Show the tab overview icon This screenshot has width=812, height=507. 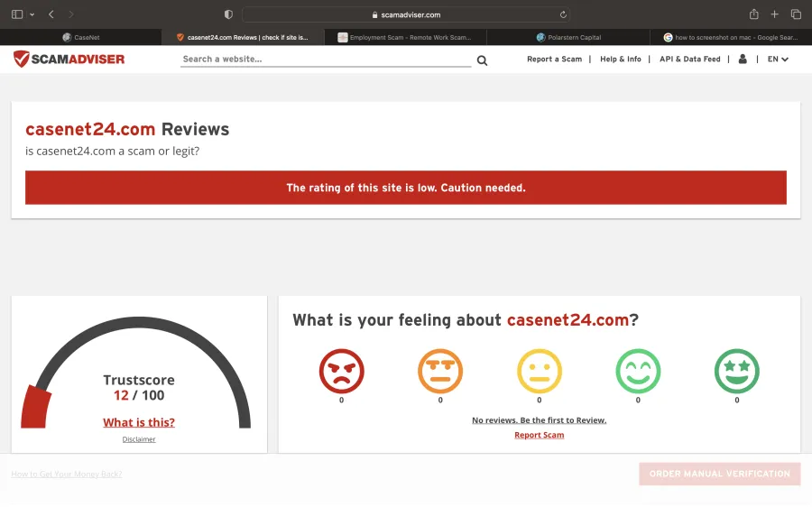coord(796,14)
